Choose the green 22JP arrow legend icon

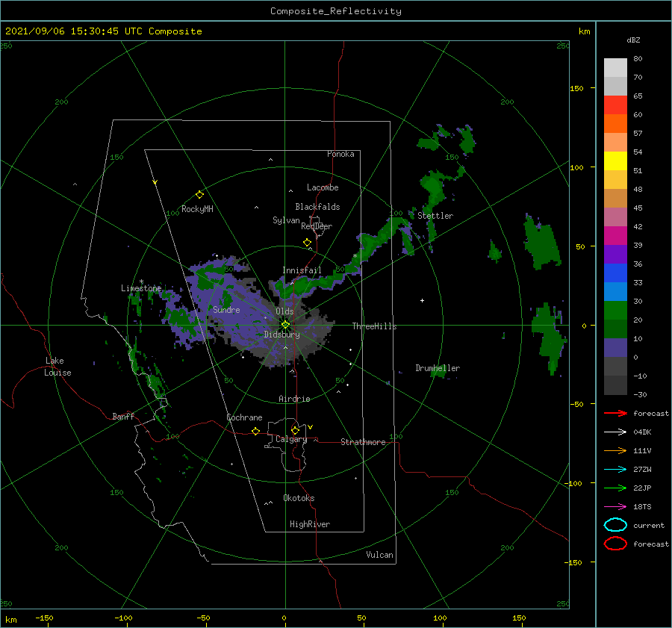pyautogui.click(x=615, y=488)
